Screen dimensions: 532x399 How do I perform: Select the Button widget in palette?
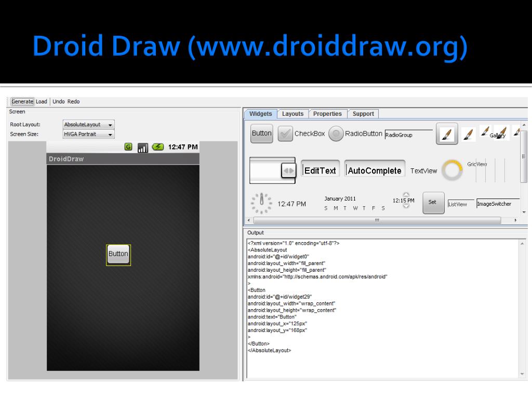tap(262, 134)
